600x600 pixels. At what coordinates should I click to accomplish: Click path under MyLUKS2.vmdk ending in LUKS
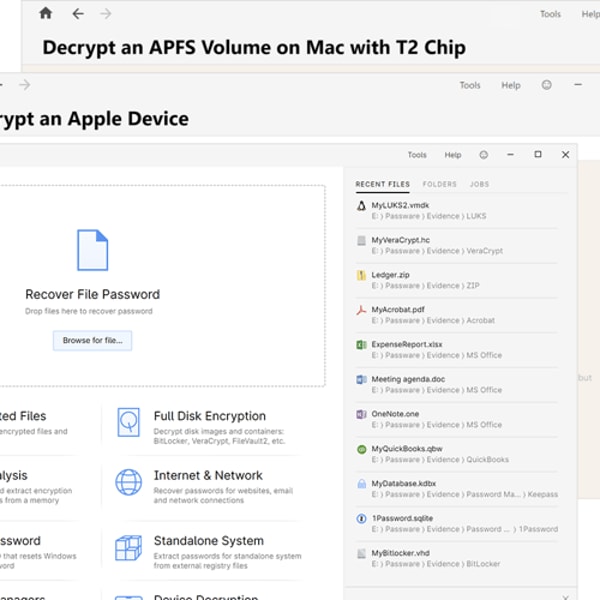(429, 216)
